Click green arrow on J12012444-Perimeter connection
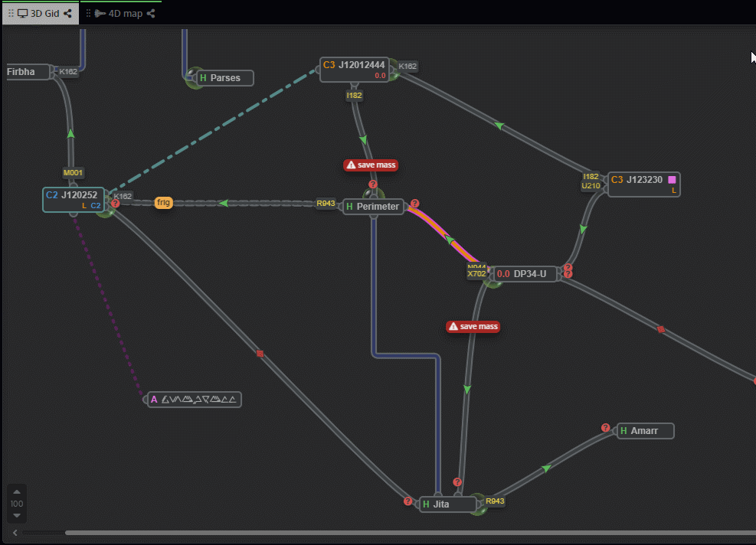The height and width of the screenshot is (545, 756). coord(364,140)
